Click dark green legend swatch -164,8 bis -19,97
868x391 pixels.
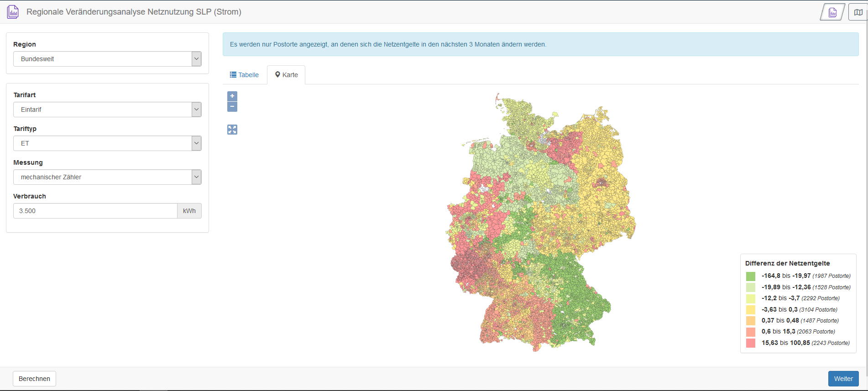coord(751,276)
